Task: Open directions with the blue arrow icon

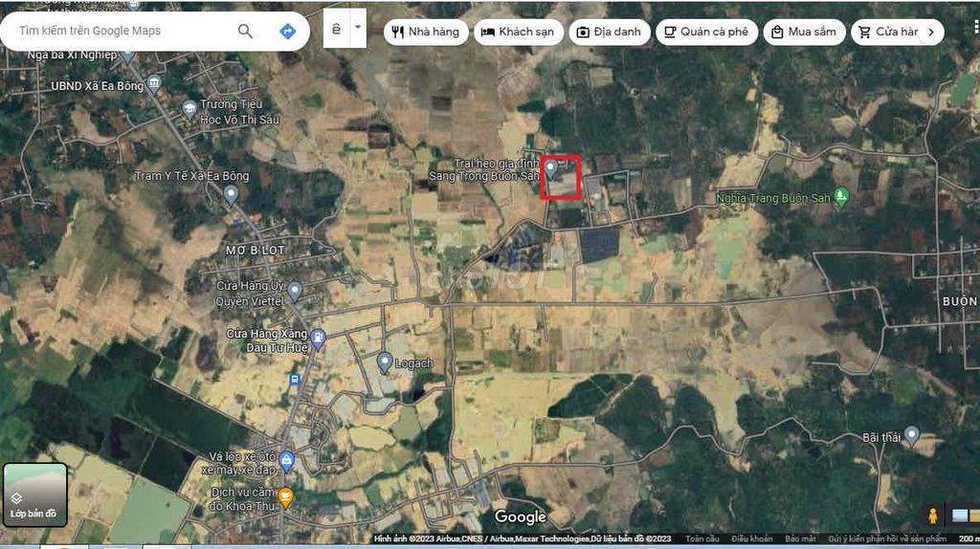Action: 287,32
